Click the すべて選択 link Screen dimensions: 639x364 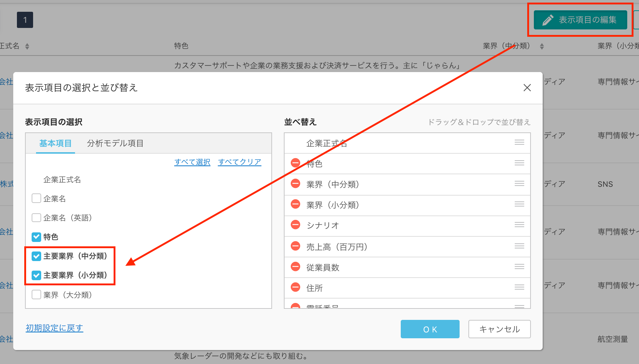point(192,162)
